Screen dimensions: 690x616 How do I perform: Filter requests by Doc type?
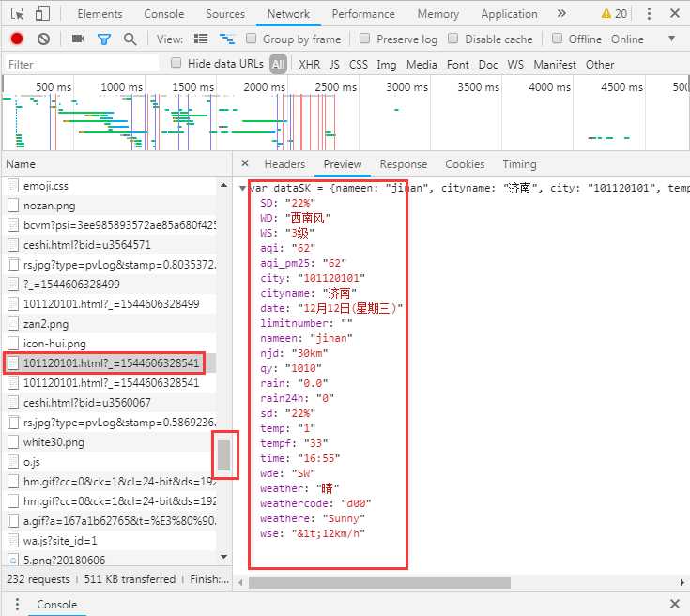488,65
